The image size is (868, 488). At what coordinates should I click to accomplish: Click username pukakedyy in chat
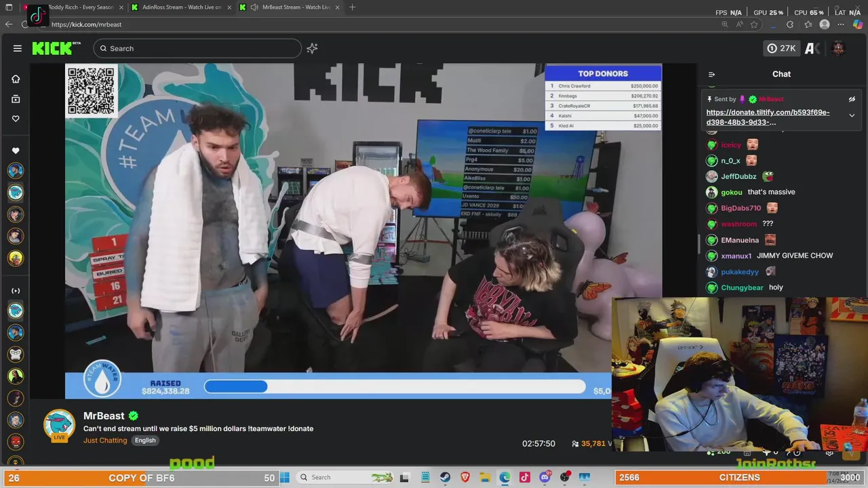click(740, 272)
